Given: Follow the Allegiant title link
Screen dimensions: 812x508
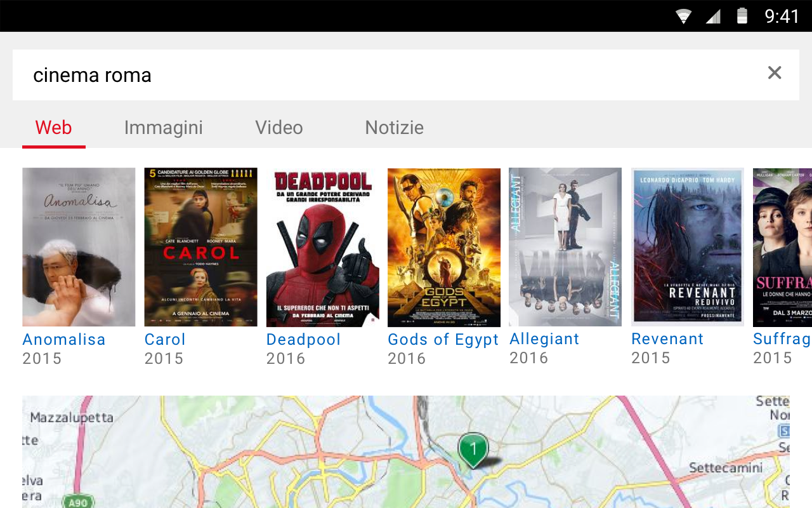Looking at the screenshot, I should (544, 339).
